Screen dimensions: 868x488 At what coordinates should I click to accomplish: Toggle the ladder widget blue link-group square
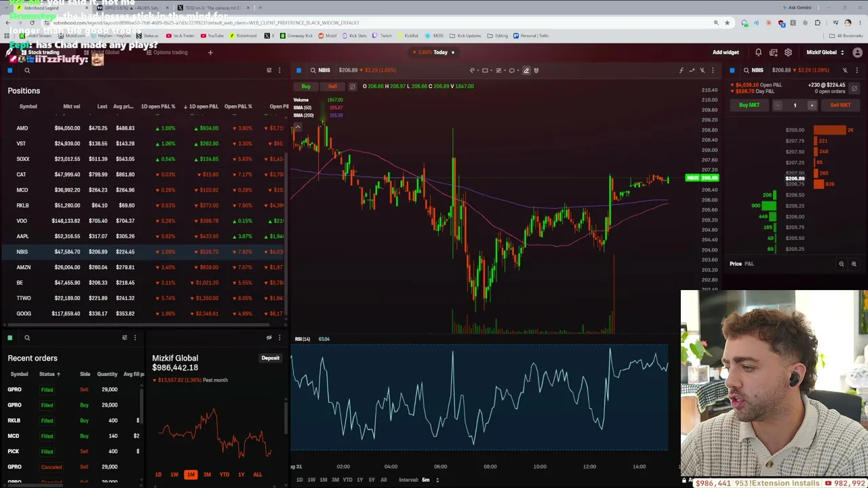coord(732,70)
